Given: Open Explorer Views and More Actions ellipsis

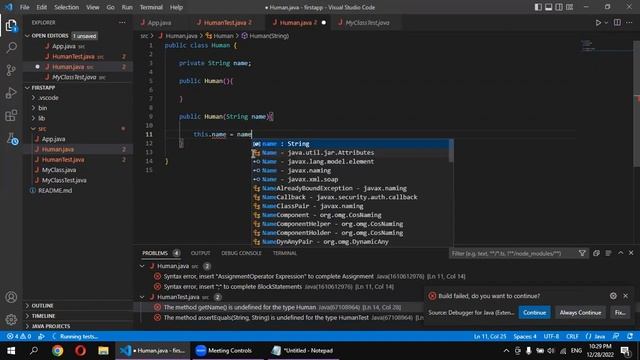Looking at the screenshot, I should point(122,22).
